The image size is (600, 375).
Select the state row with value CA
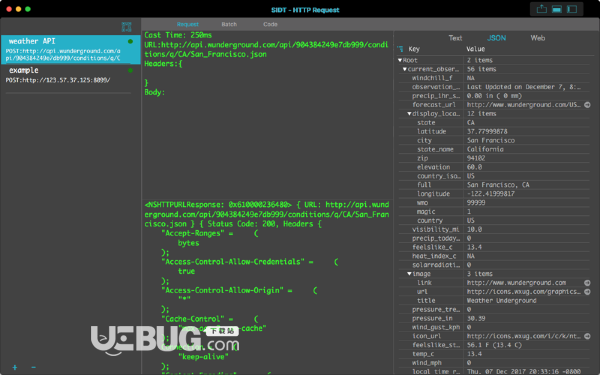click(494, 122)
